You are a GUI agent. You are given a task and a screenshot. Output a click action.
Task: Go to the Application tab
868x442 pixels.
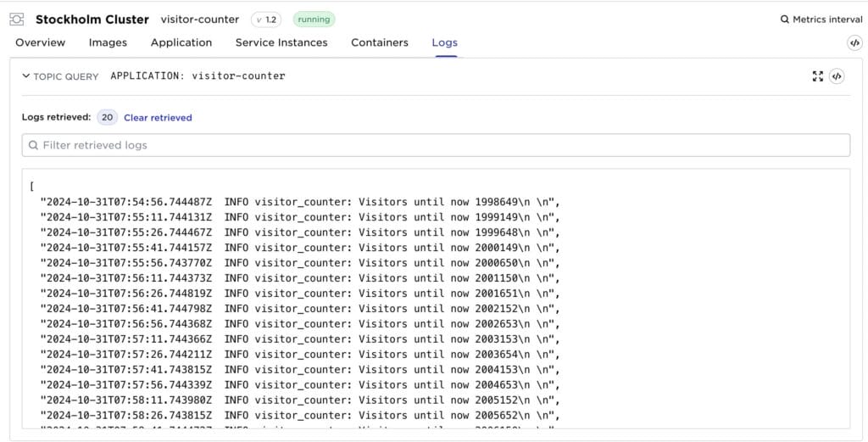click(x=181, y=42)
